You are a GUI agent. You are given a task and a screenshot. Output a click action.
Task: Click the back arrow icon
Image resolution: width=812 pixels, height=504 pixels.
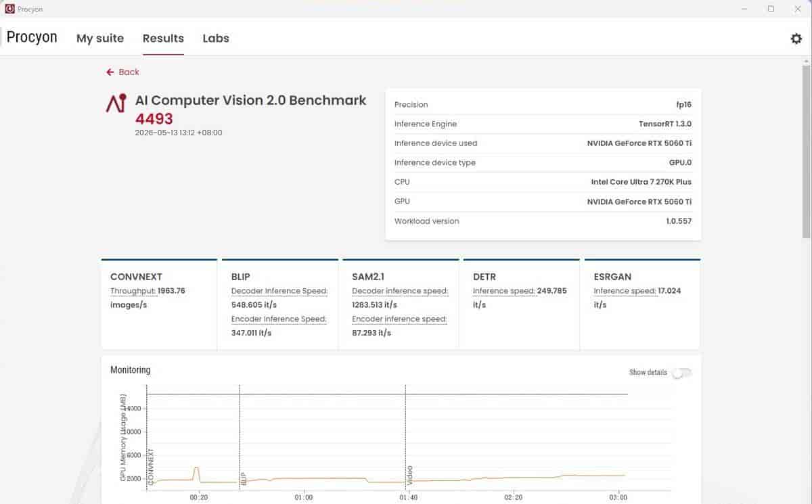point(110,72)
